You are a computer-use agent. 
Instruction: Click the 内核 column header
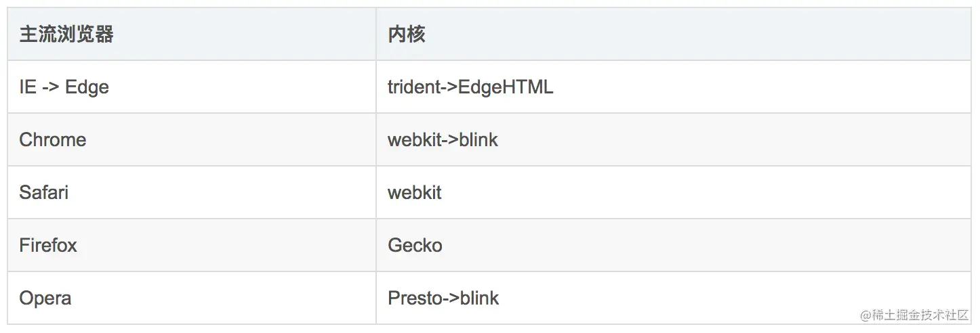click(674, 34)
